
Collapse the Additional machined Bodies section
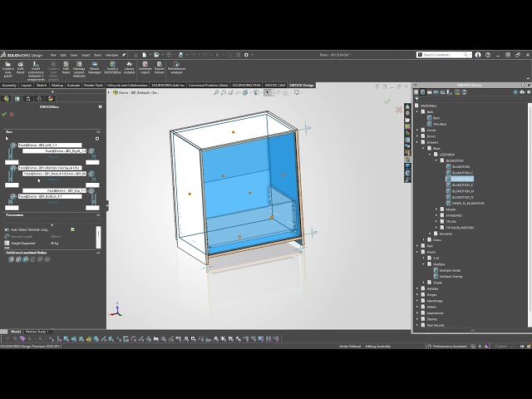(98, 253)
